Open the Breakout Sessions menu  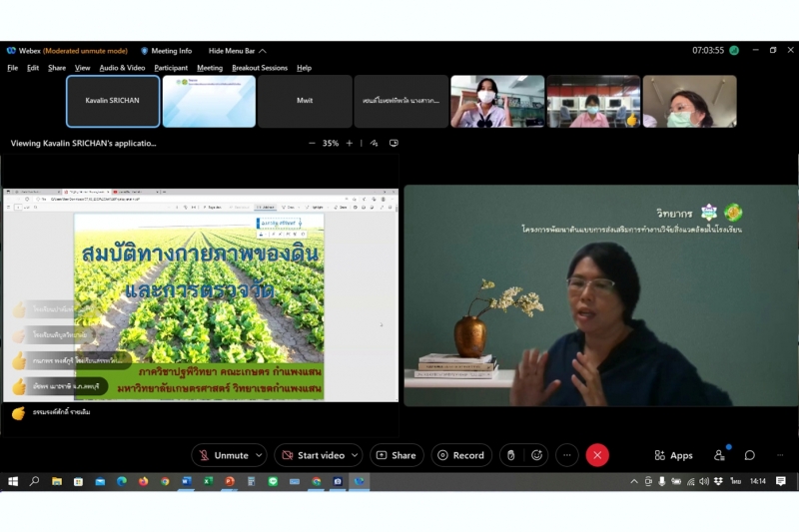tap(260, 68)
